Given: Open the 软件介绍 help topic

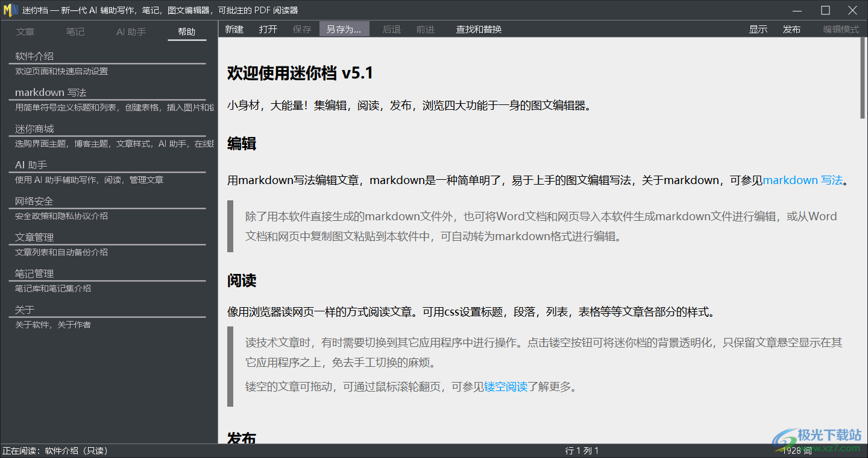Looking at the screenshot, I should click(34, 56).
